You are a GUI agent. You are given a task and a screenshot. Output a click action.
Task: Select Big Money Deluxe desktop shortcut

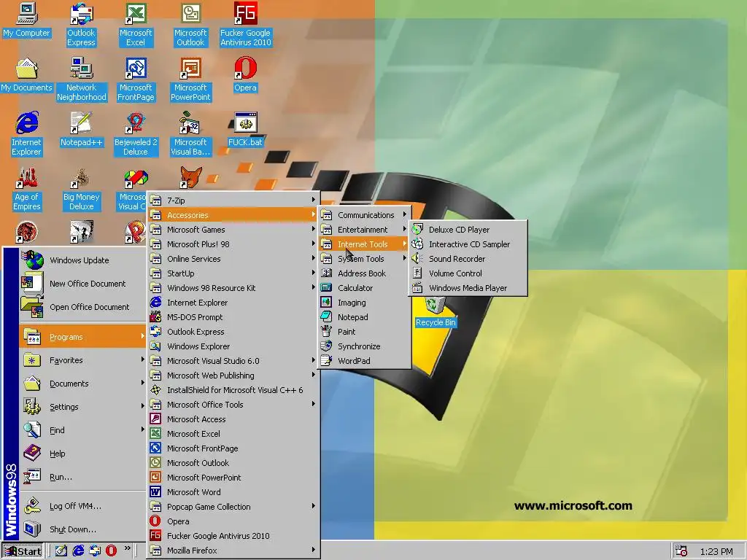(82, 189)
